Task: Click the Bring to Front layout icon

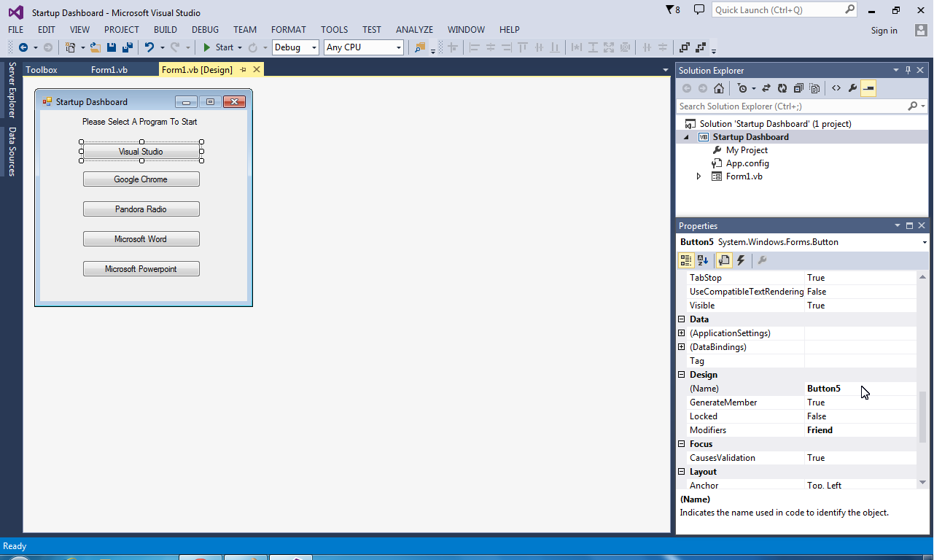Action: tap(685, 47)
